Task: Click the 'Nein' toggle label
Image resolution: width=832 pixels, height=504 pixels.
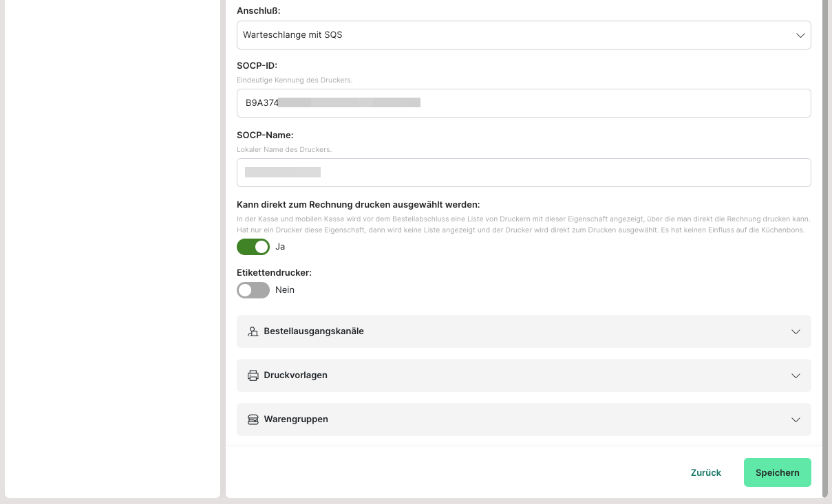Action: [x=285, y=290]
